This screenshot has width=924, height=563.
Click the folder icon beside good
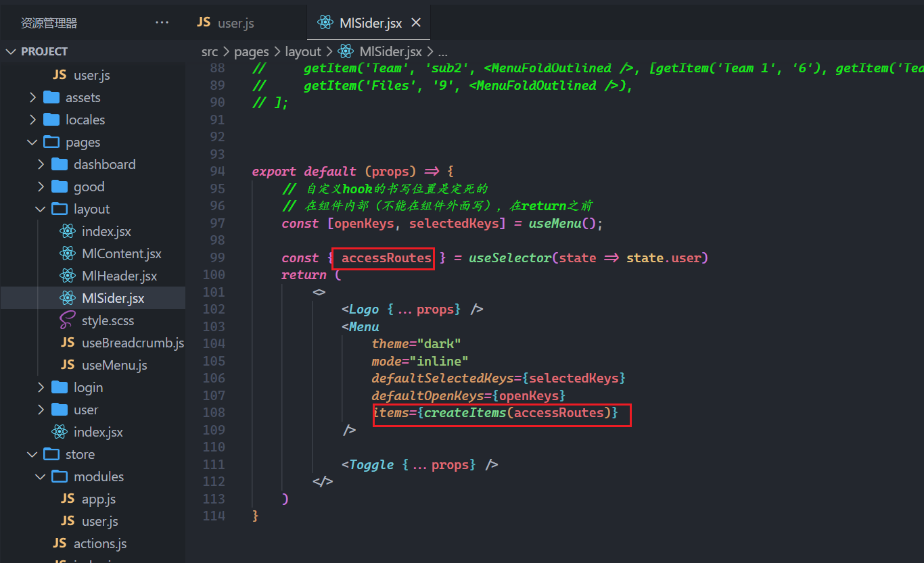tap(60, 187)
